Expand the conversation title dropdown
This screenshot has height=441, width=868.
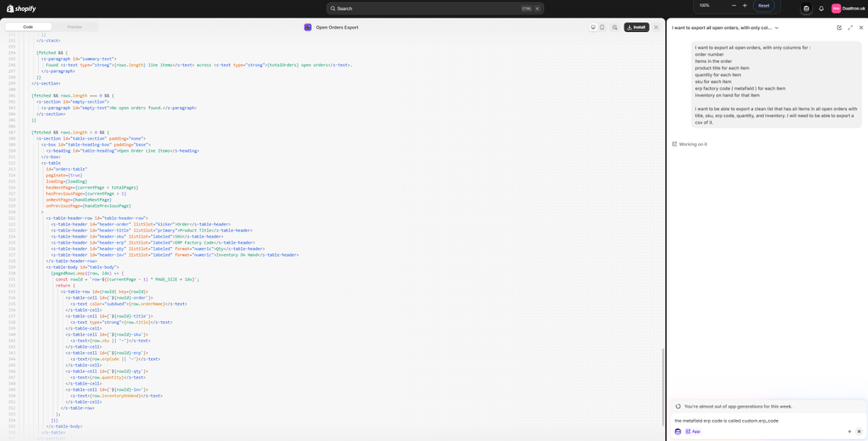[x=776, y=28]
